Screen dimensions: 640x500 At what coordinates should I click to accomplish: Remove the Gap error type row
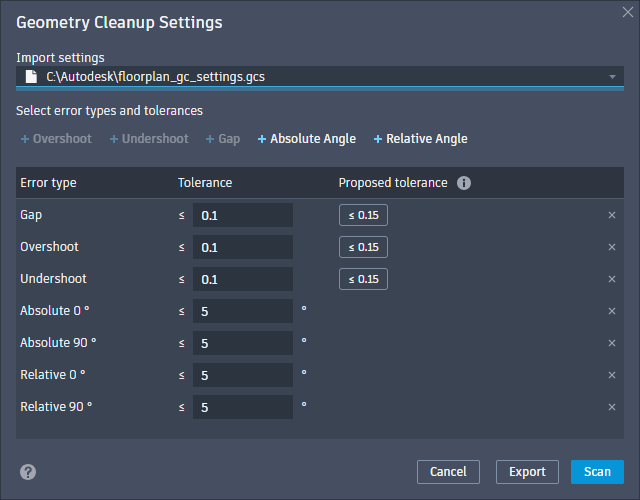click(x=612, y=215)
